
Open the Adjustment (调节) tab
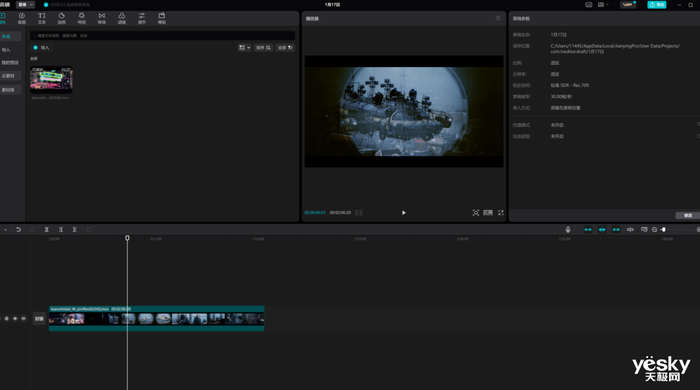click(x=142, y=18)
